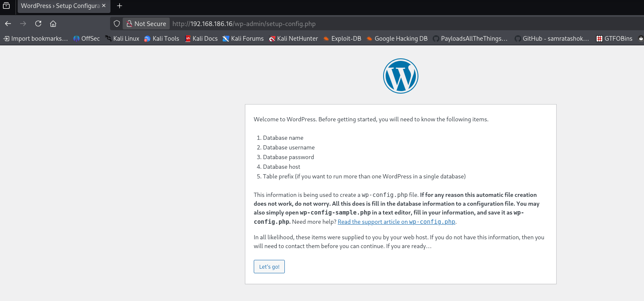Image resolution: width=644 pixels, height=301 pixels.
Task: Open the Kali Linux bookmark
Action: 122,38
